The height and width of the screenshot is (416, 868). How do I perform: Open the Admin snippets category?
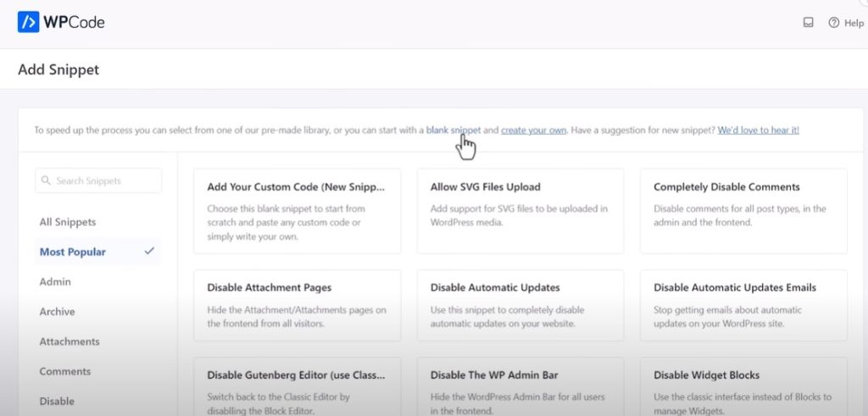pyautogui.click(x=55, y=281)
